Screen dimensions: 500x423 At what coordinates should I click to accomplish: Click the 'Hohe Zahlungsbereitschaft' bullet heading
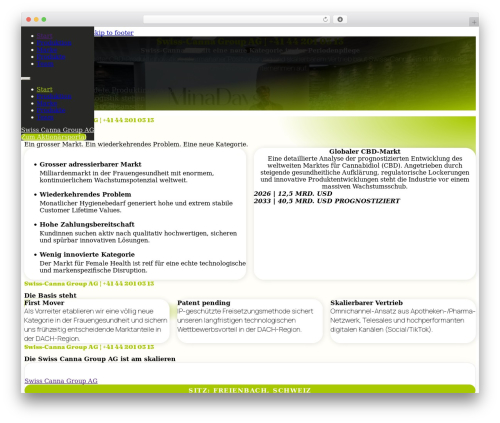pyautogui.click(x=87, y=224)
